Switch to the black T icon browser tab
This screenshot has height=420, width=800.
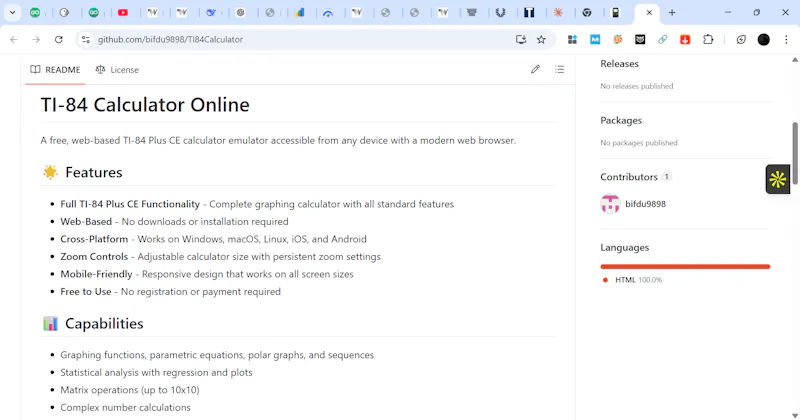click(529, 13)
